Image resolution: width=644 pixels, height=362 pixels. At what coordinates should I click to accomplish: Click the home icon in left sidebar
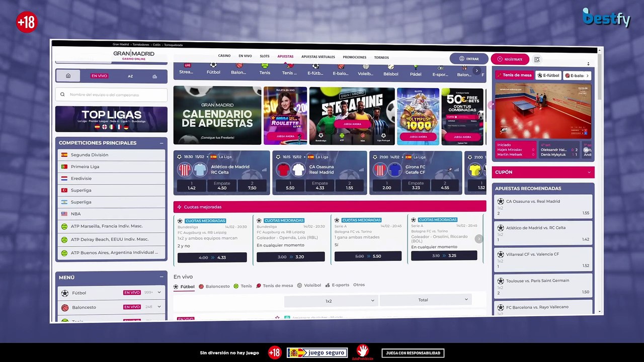tap(68, 76)
